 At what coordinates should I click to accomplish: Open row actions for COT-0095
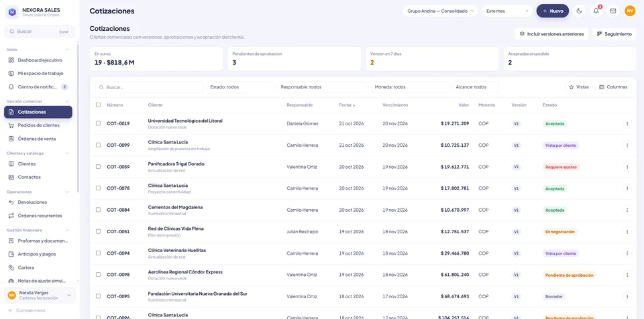click(627, 296)
